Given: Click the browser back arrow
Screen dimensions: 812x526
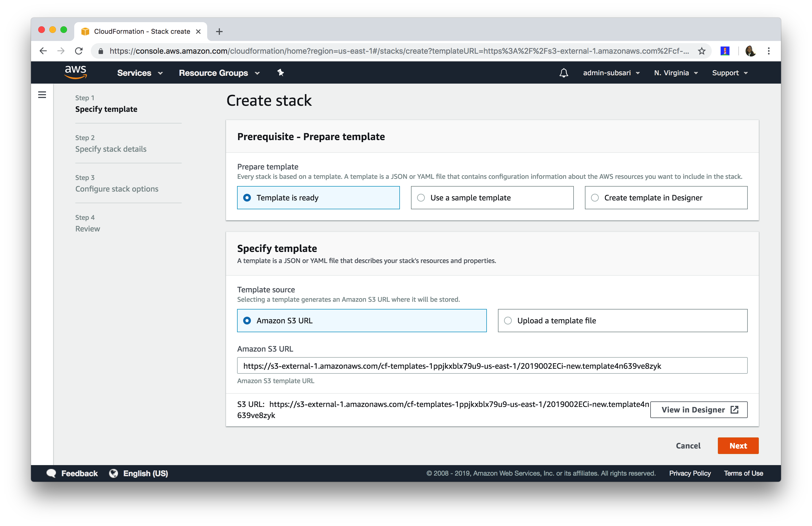Looking at the screenshot, I should click(x=43, y=51).
